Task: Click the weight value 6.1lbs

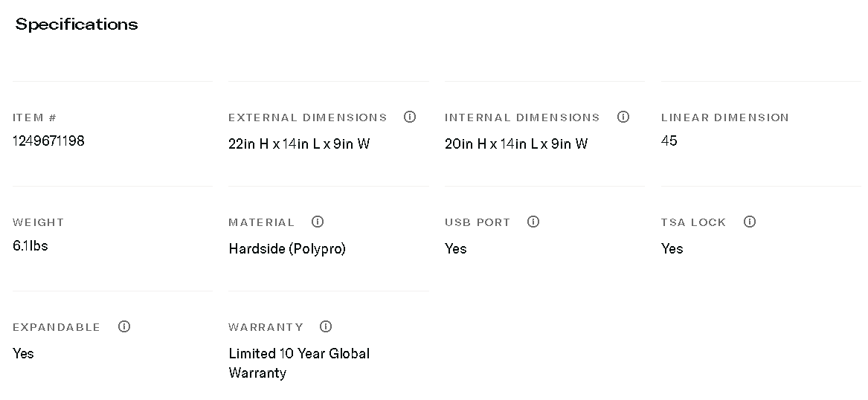Action: coord(30,245)
